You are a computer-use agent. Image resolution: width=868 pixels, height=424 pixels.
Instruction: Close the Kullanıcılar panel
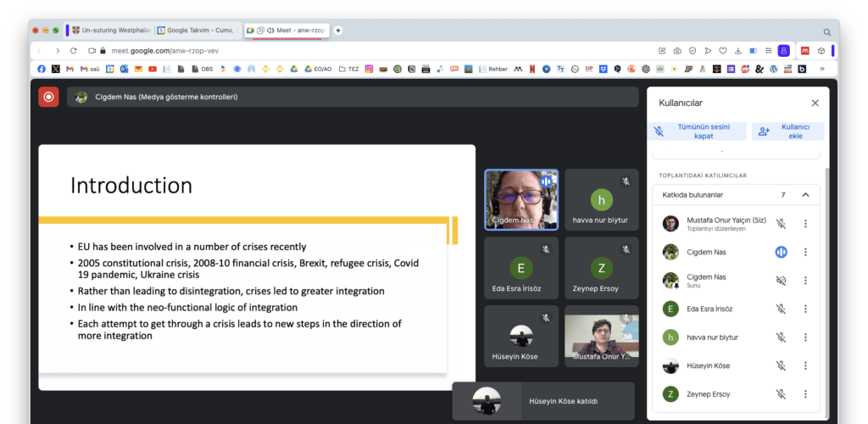(815, 103)
